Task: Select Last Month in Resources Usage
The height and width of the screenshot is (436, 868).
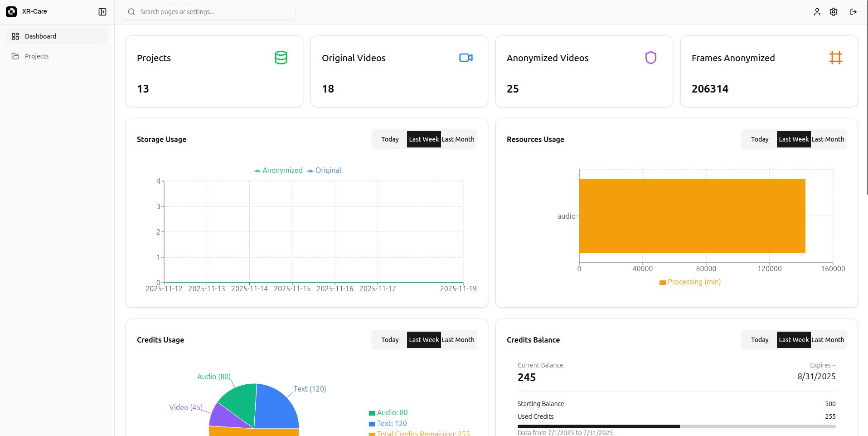Action: point(828,139)
